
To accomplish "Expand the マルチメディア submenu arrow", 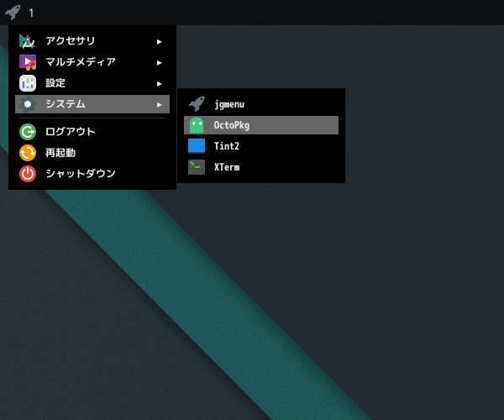I will (159, 63).
